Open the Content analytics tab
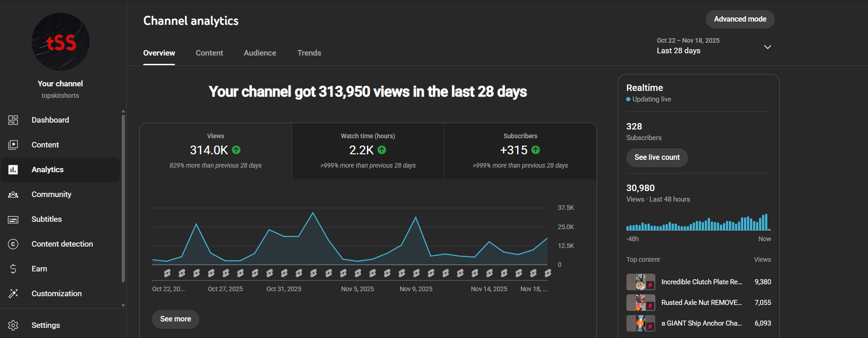 [209, 53]
